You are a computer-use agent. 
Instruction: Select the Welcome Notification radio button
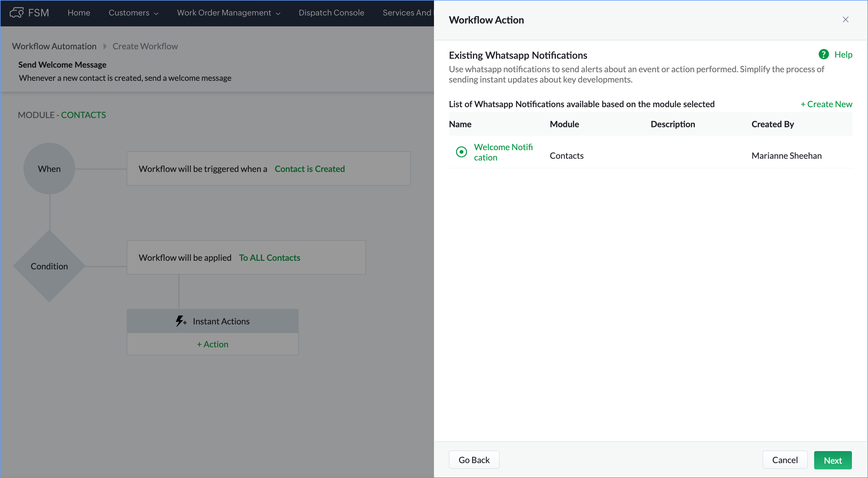pos(461,152)
